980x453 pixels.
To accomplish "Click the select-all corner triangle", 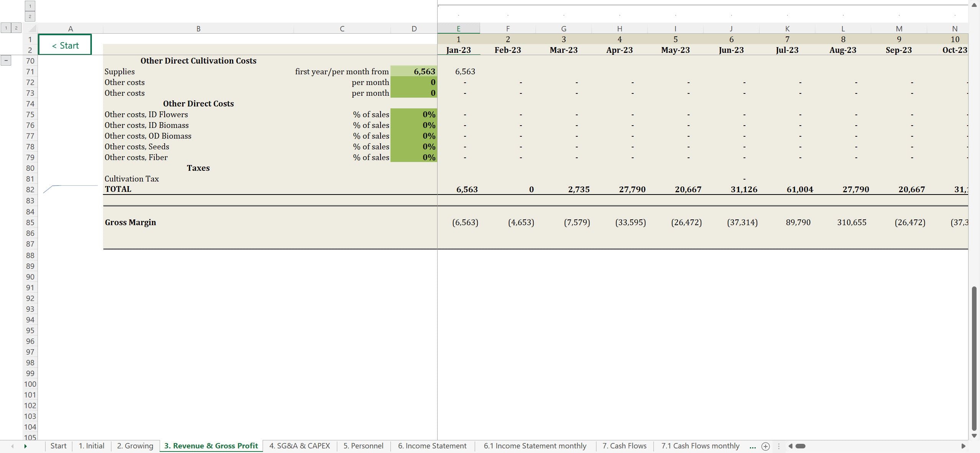I will 32,29.
